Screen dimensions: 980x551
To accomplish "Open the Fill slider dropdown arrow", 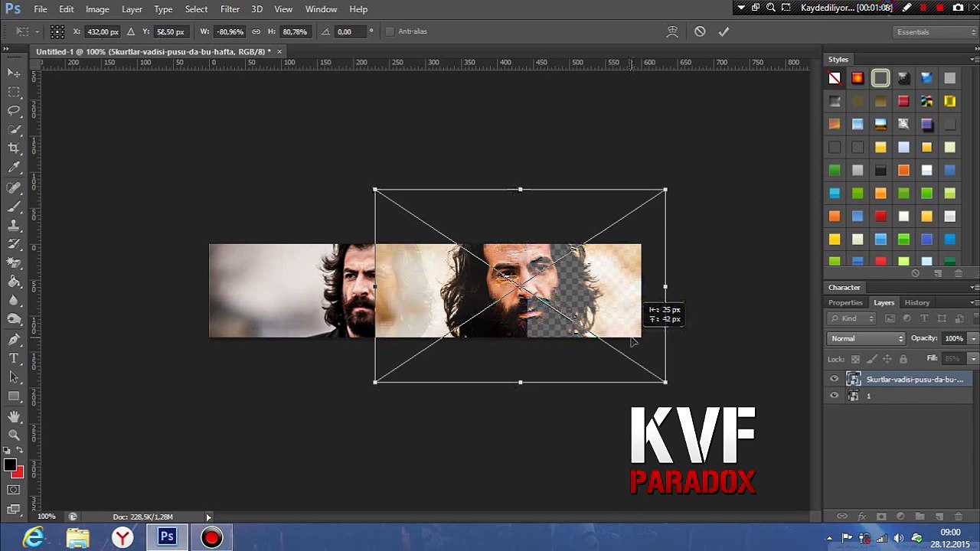I will coord(973,358).
